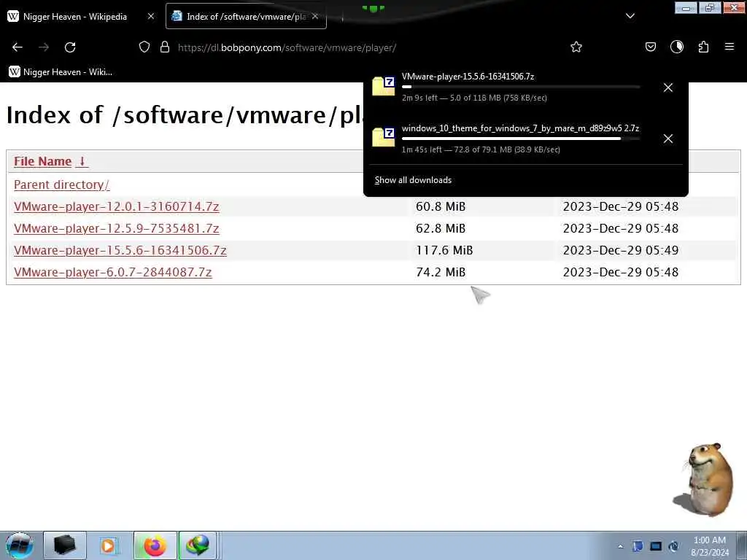Reload the current page
The width and height of the screenshot is (747, 560).
tap(70, 47)
